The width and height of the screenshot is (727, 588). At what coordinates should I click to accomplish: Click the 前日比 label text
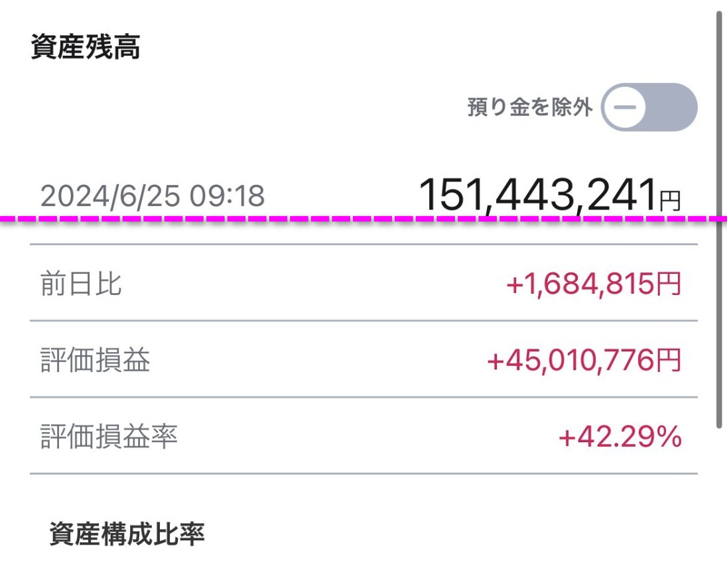click(x=81, y=284)
